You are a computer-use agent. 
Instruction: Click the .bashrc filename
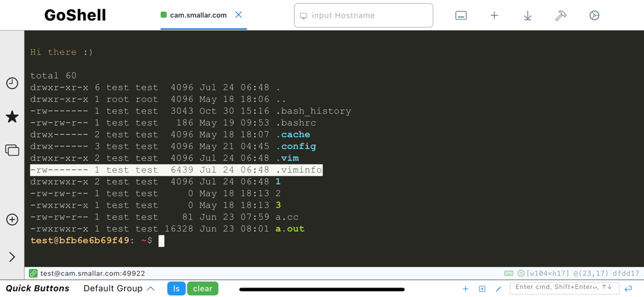tap(296, 123)
